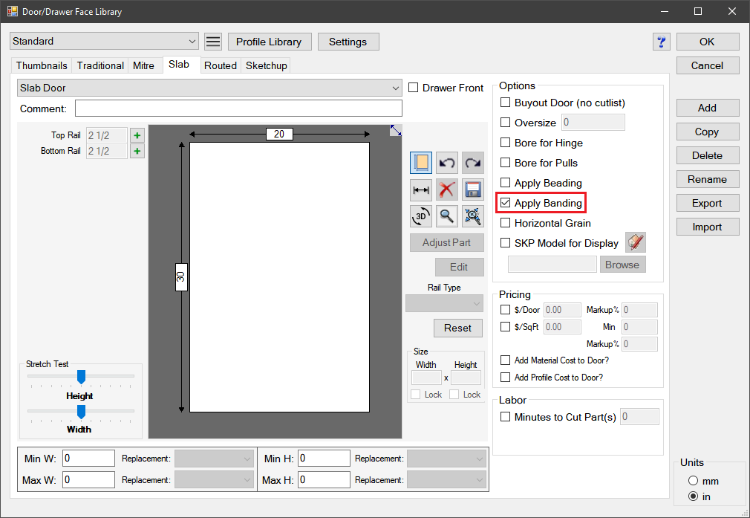The height and width of the screenshot is (518, 750).
Task: Select the magnifying glass zoom tool
Action: pyautogui.click(x=447, y=215)
